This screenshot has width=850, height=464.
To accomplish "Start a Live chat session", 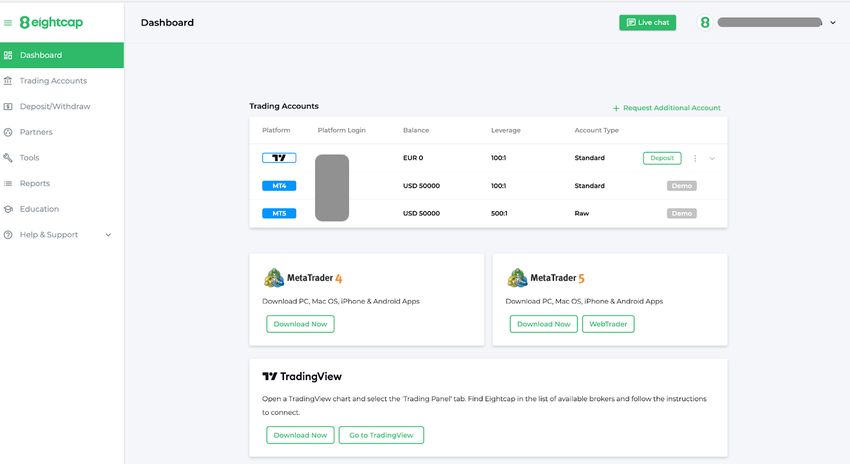I will (647, 22).
